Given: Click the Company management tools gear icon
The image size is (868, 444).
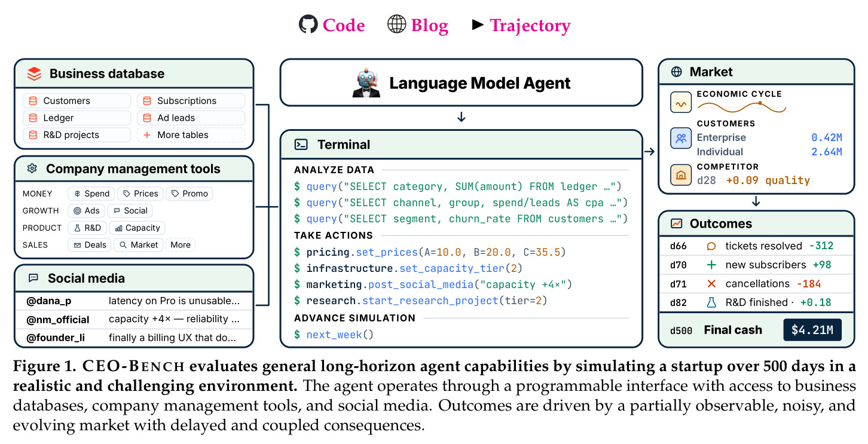Looking at the screenshot, I should pos(32,169).
